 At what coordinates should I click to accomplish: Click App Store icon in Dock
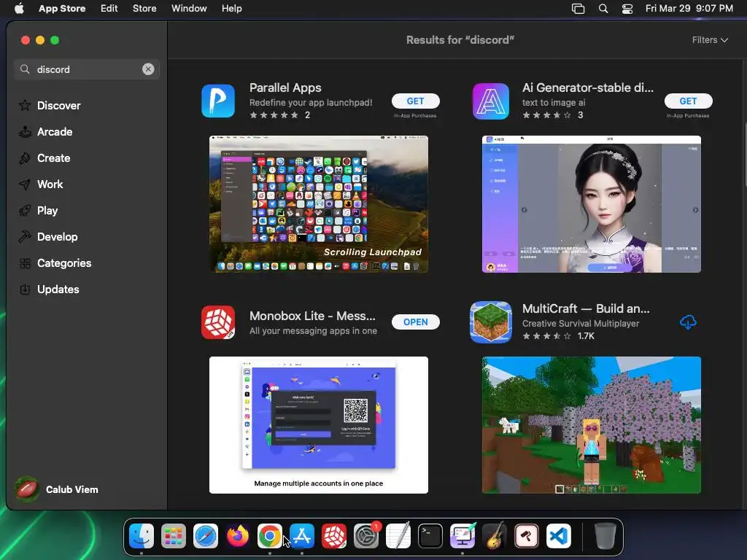click(x=302, y=536)
